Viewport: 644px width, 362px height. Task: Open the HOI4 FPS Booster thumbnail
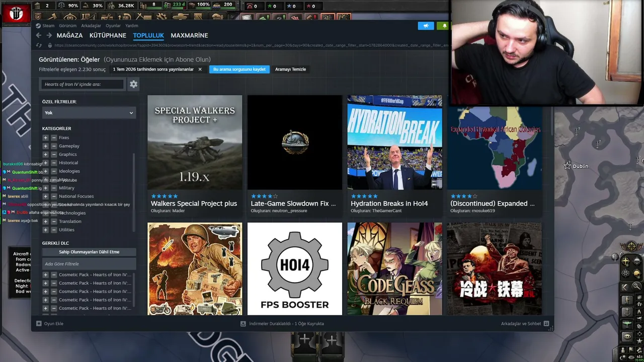(x=295, y=269)
